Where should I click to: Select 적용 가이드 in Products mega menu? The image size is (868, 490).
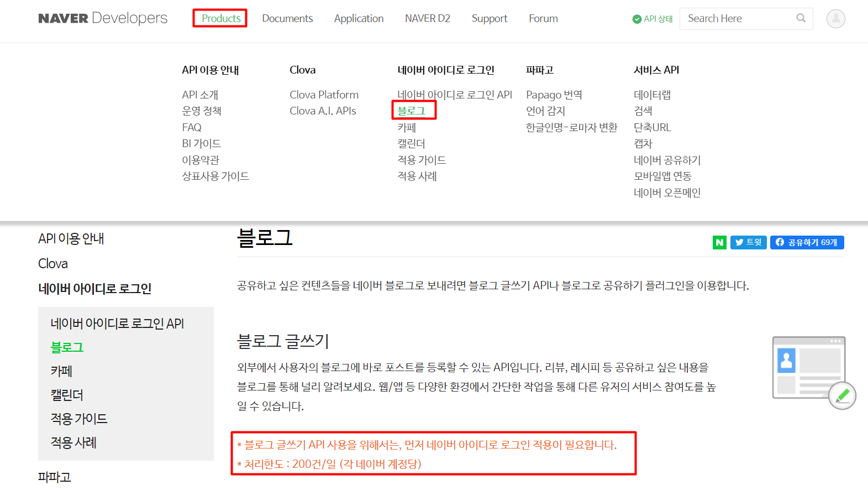[422, 160]
